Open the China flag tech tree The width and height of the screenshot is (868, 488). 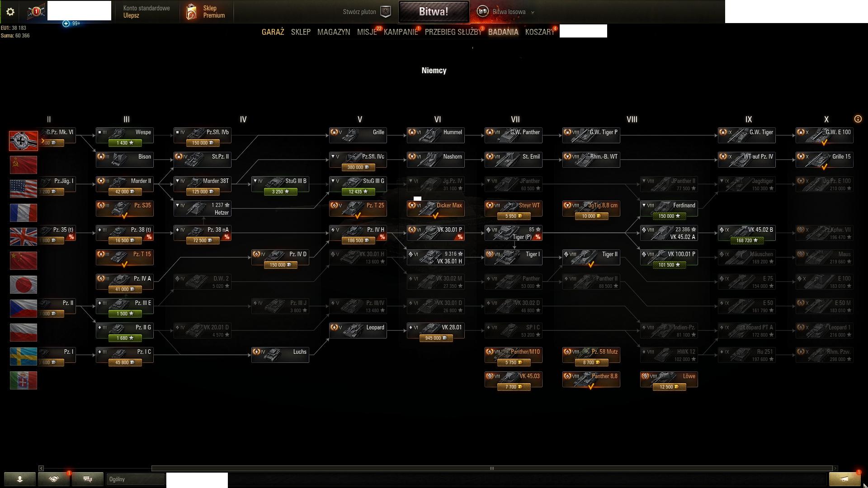[x=24, y=261]
